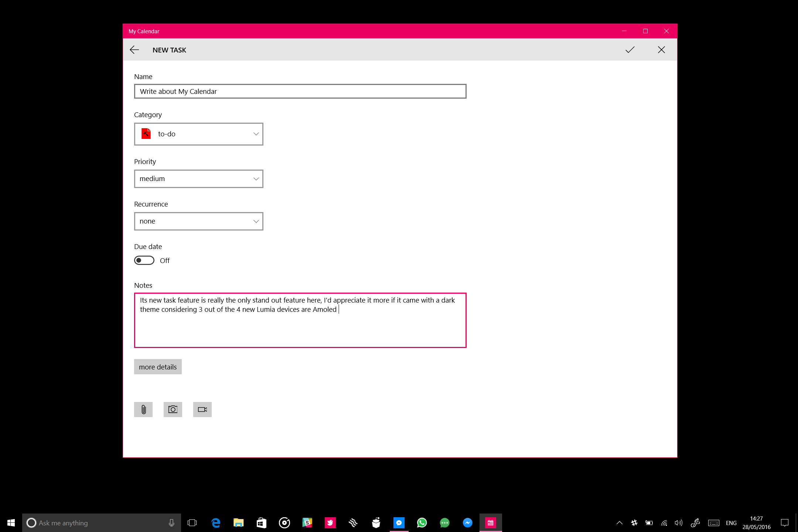Viewport: 798px width, 532px height.
Task: Open the Windows Store taskbar icon
Action: [x=262, y=523]
